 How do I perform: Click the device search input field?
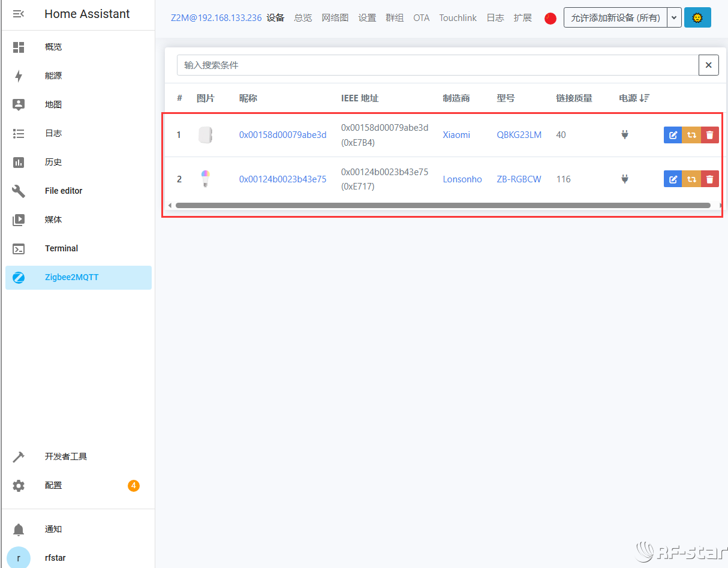click(420, 65)
